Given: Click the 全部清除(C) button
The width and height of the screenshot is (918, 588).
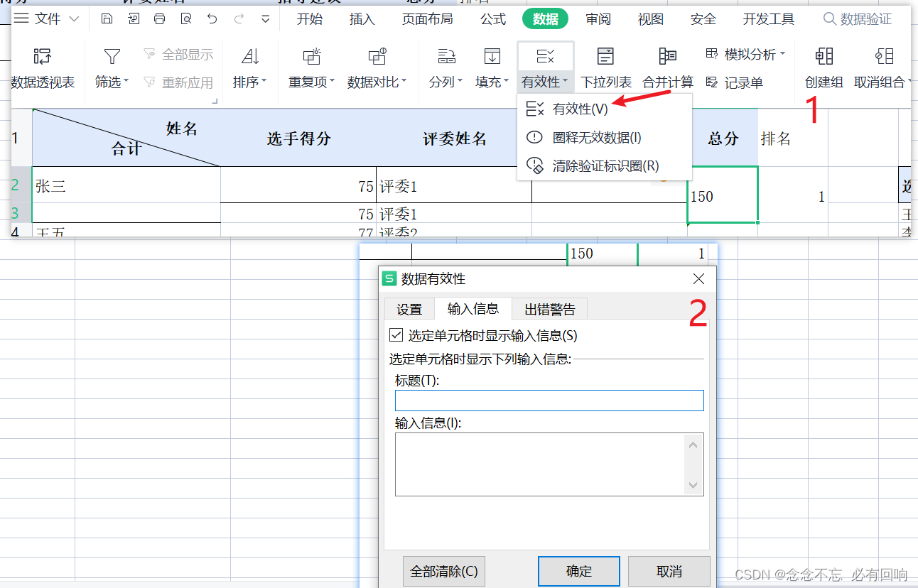Looking at the screenshot, I should click(x=443, y=572).
